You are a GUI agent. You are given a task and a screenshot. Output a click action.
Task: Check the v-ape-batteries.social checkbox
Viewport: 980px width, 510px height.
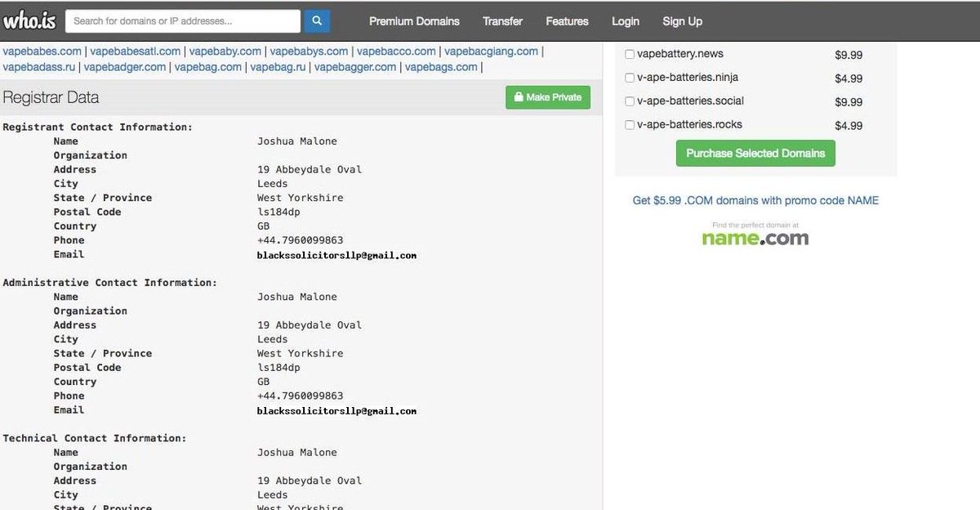(x=630, y=101)
